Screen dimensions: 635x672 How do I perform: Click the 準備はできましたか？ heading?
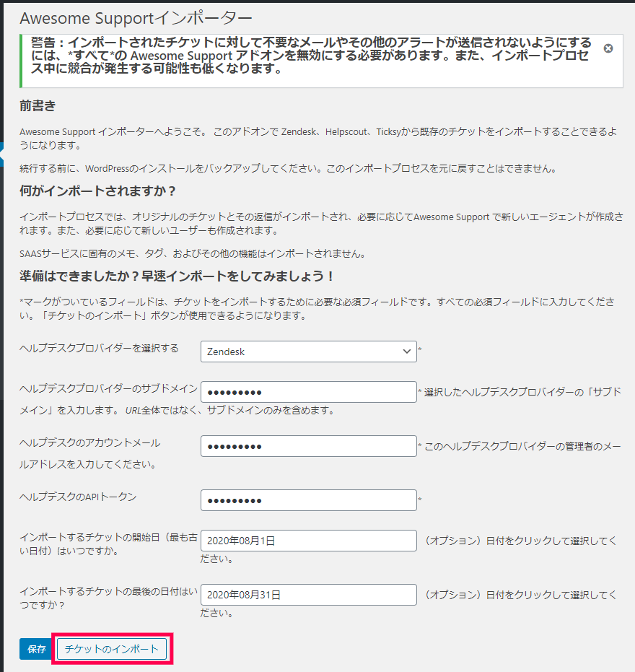click(x=178, y=276)
